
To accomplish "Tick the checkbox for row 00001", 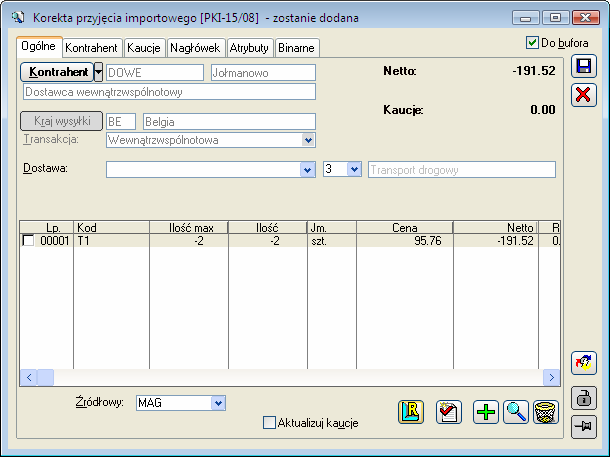I will pyautogui.click(x=28, y=240).
